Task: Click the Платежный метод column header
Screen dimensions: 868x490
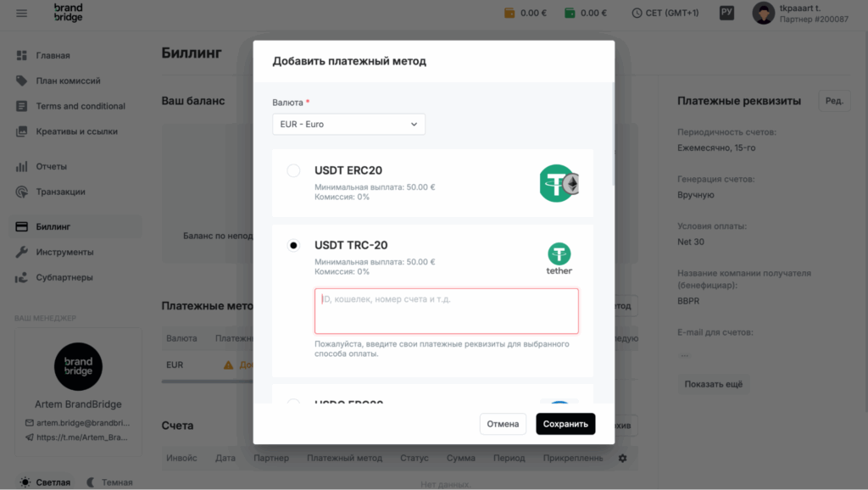Action: [x=344, y=459]
